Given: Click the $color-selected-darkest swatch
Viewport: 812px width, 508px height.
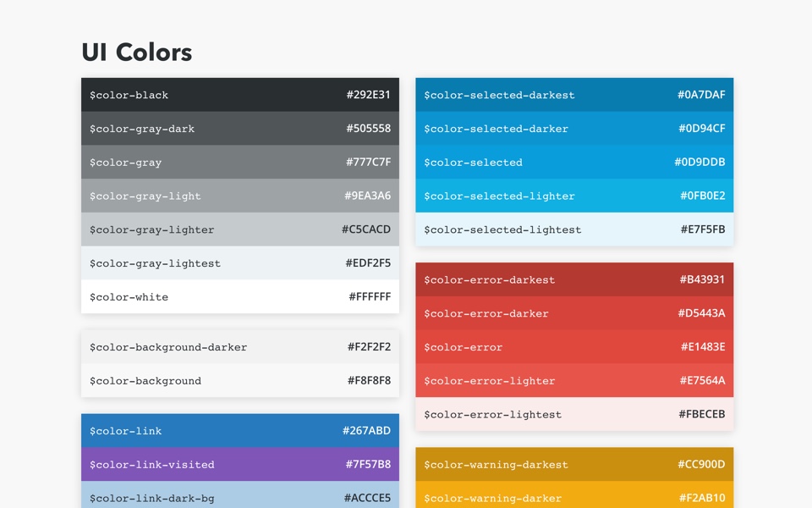Looking at the screenshot, I should [x=574, y=95].
